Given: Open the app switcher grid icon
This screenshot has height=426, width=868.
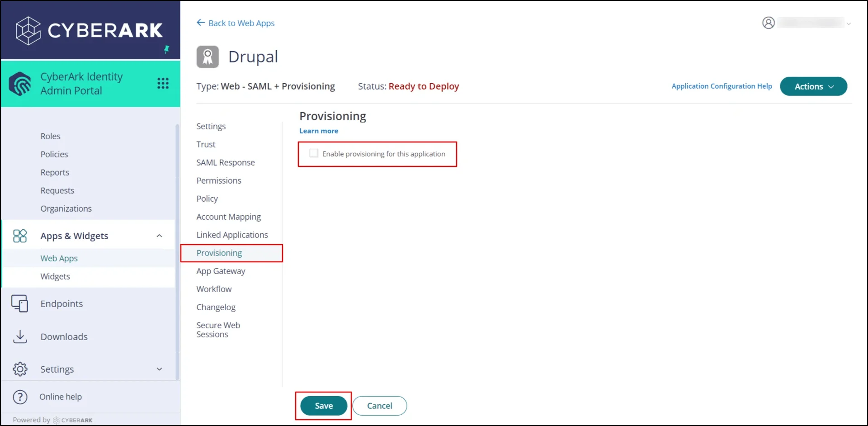Looking at the screenshot, I should tap(163, 83).
